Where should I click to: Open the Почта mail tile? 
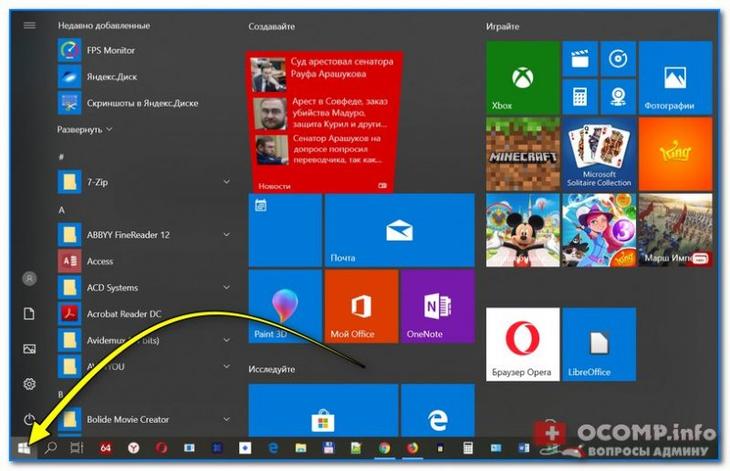[399, 230]
